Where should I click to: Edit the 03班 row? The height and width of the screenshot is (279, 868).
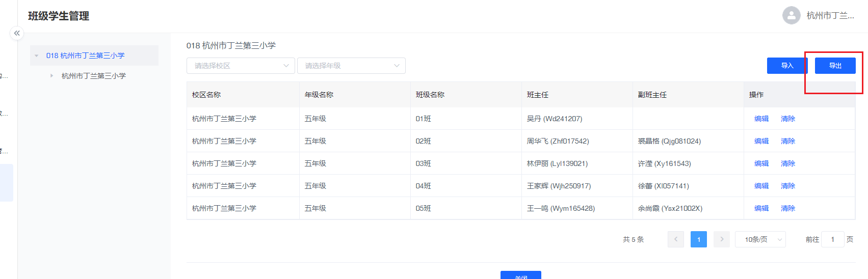click(x=761, y=163)
